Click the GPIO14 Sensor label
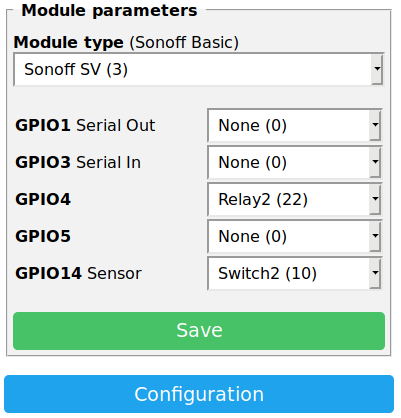Viewport: 401px width, 418px height. (x=78, y=274)
